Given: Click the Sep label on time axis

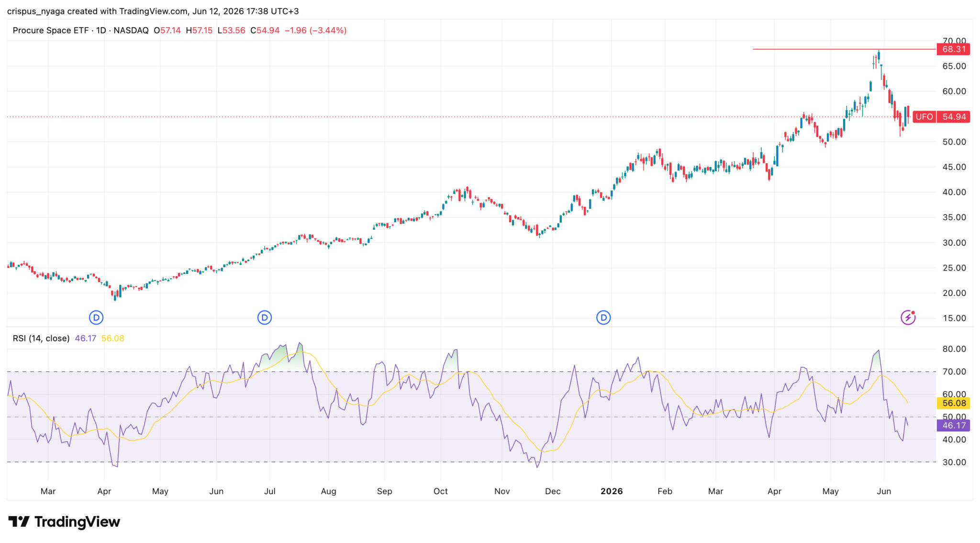Looking at the screenshot, I should click(x=385, y=491).
